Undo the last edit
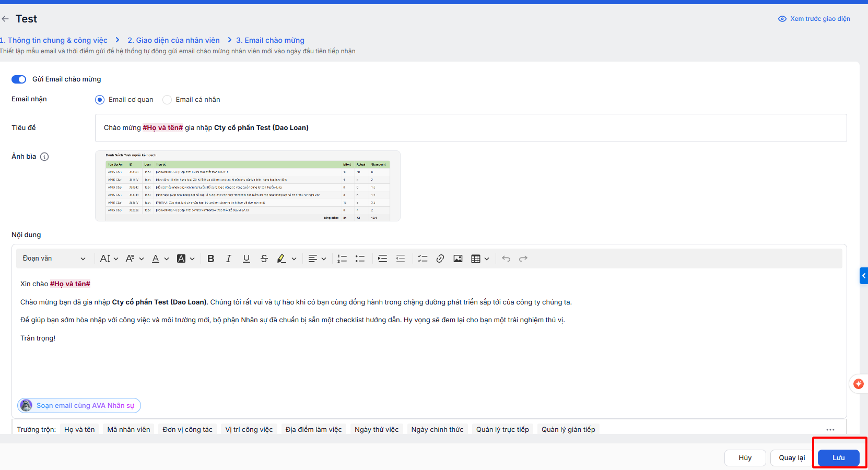This screenshot has width=868, height=470. (x=506, y=258)
